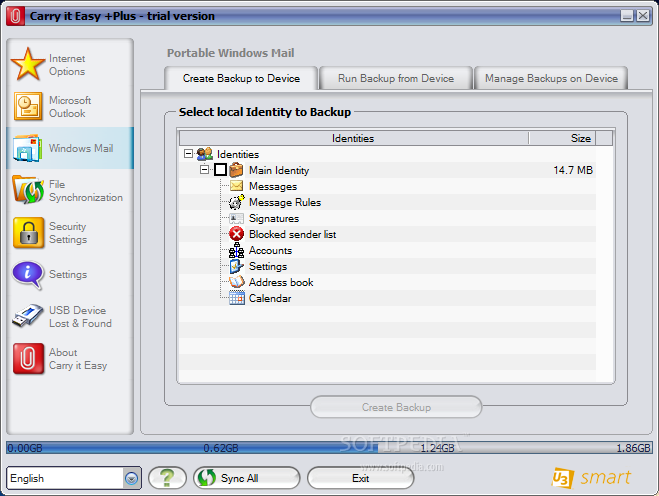The height and width of the screenshot is (496, 659).
Task: Click the 14.7 MB size value
Action: pos(573,170)
